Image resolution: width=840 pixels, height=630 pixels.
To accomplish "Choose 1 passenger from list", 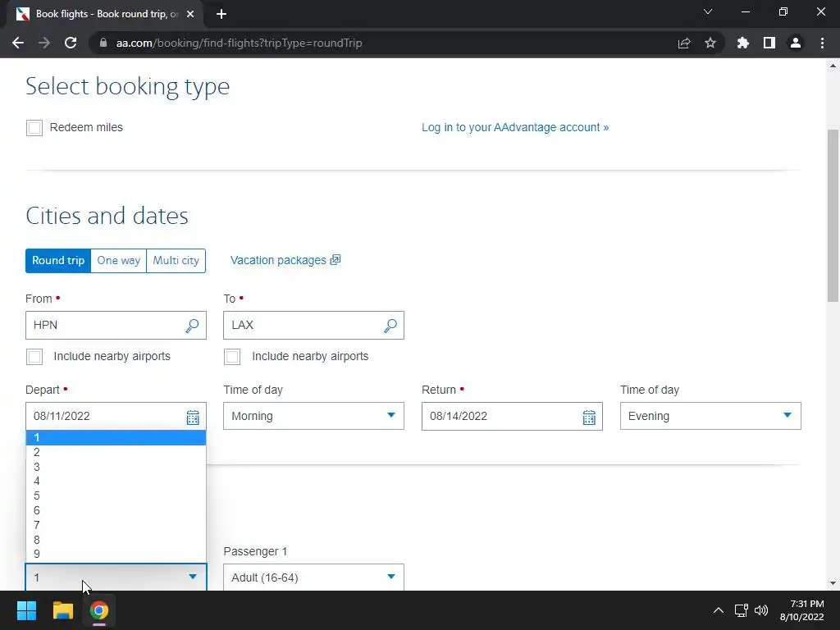I will (x=116, y=438).
